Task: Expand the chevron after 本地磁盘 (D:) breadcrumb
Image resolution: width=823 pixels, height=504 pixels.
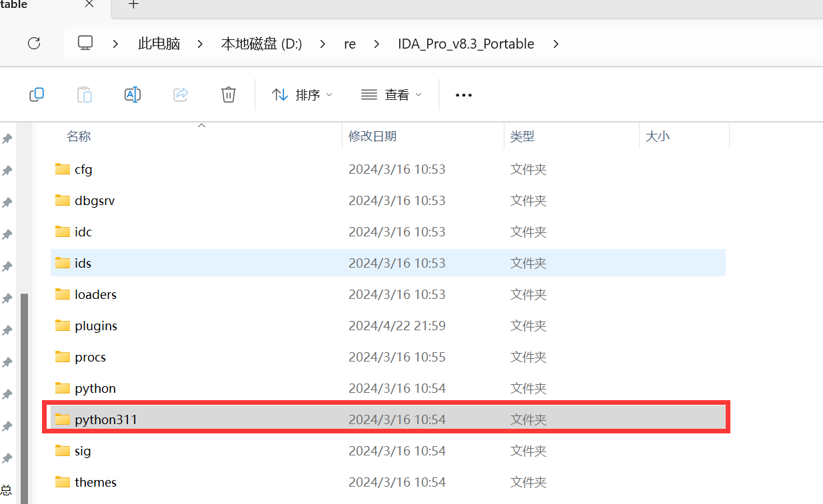Action: pyautogui.click(x=323, y=44)
